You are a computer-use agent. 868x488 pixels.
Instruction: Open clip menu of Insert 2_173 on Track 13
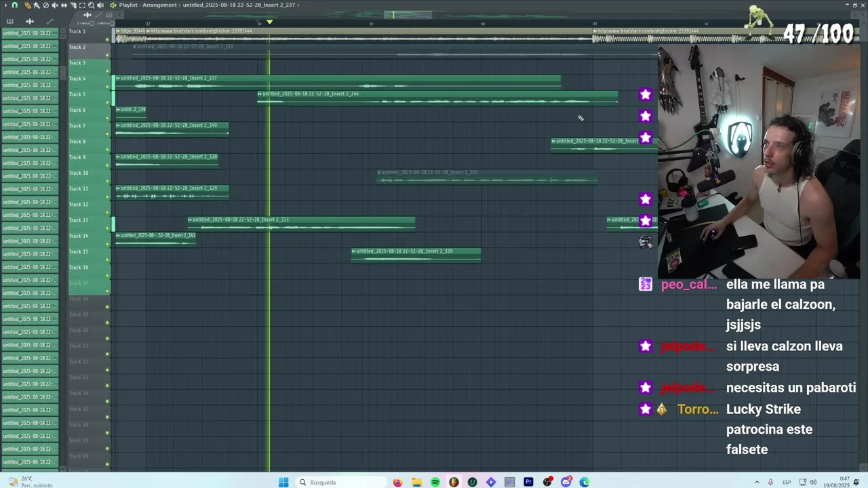(190, 220)
